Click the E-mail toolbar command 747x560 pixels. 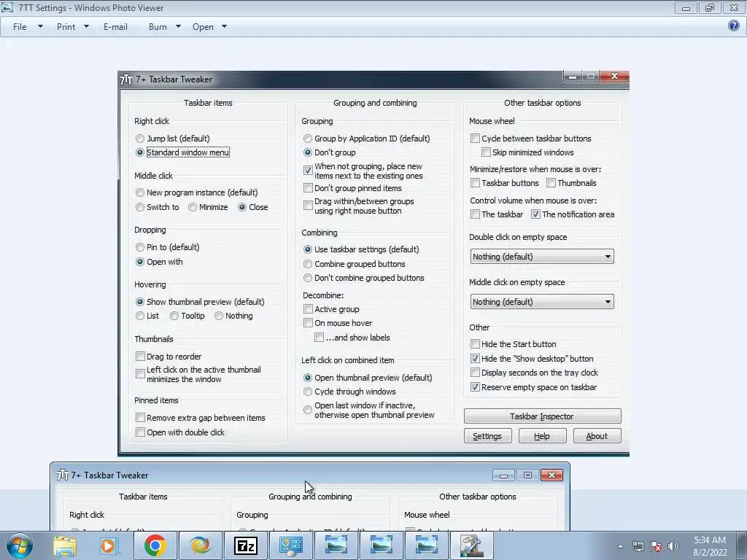coord(116,27)
